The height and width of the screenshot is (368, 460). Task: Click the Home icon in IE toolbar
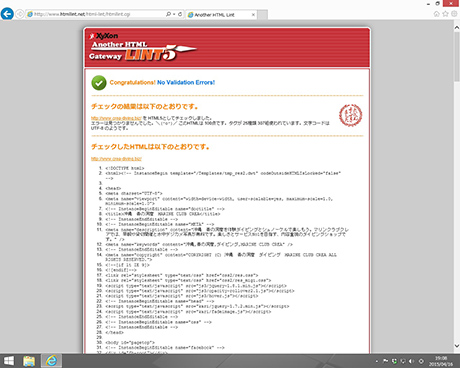point(437,14)
